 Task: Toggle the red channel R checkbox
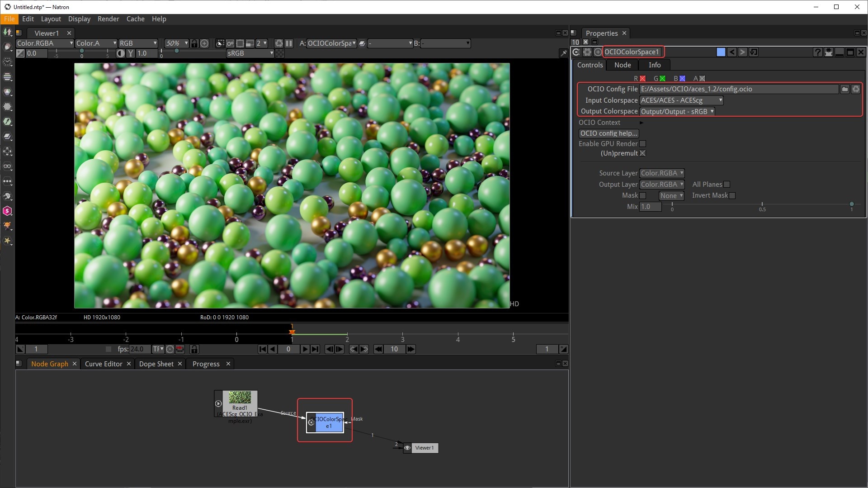click(642, 79)
